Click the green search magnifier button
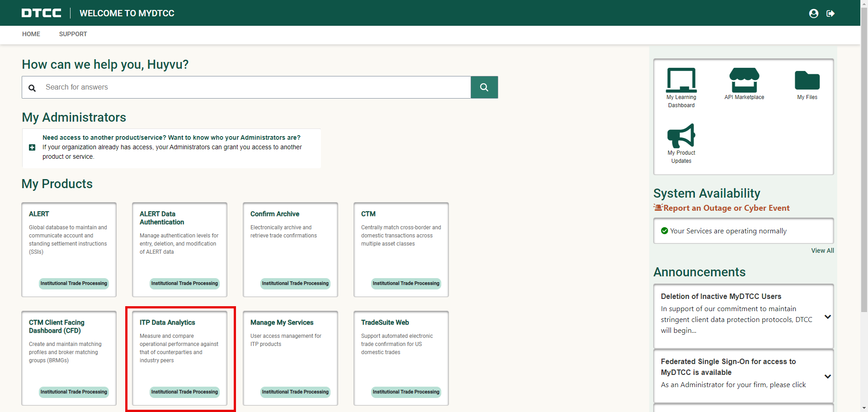This screenshot has height=412, width=868. tap(484, 87)
